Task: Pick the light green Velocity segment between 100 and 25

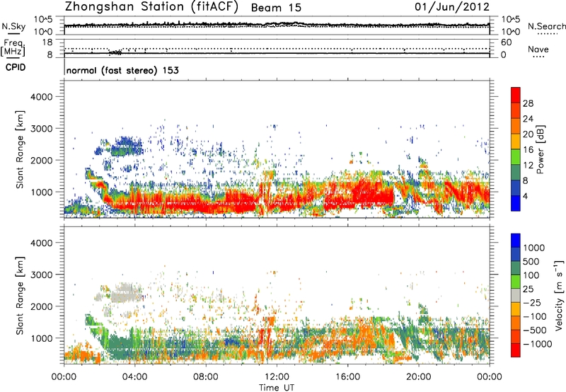Action: pos(516,282)
